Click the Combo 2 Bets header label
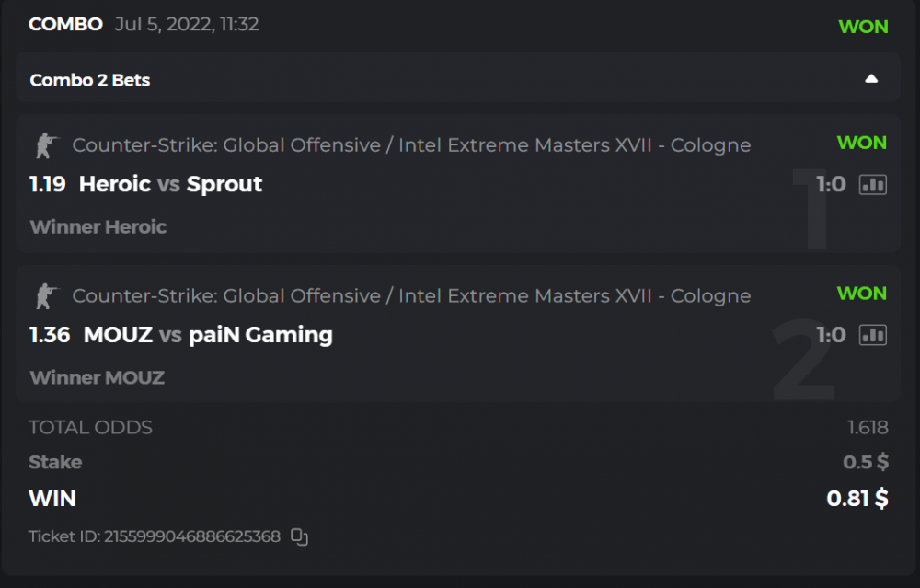920x588 pixels. pyautogui.click(x=90, y=80)
